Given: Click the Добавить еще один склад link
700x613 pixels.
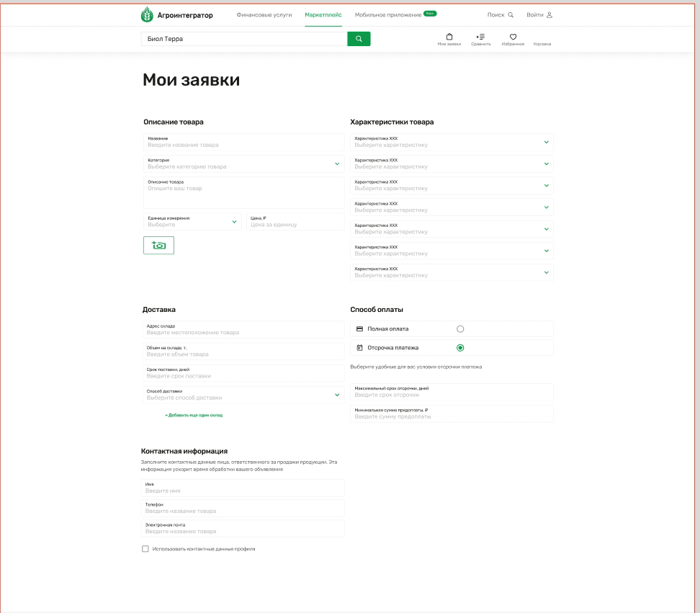Looking at the screenshot, I should coord(194,416).
